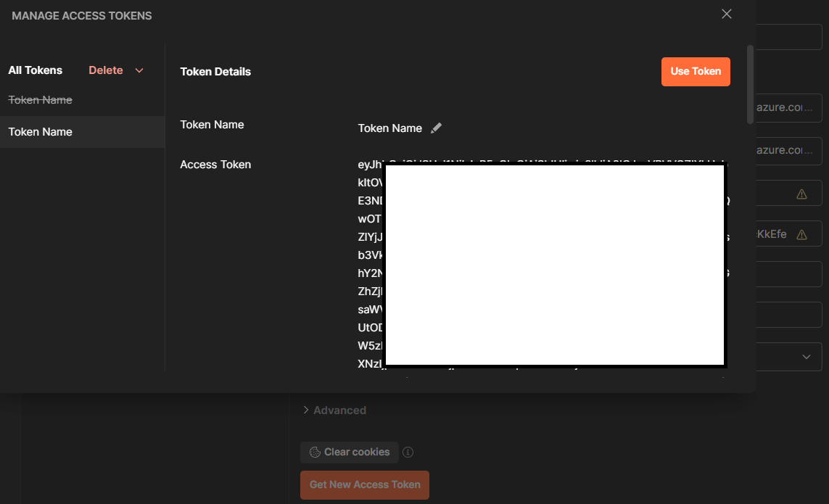Click the Token Name value in Token Details

[x=389, y=128]
